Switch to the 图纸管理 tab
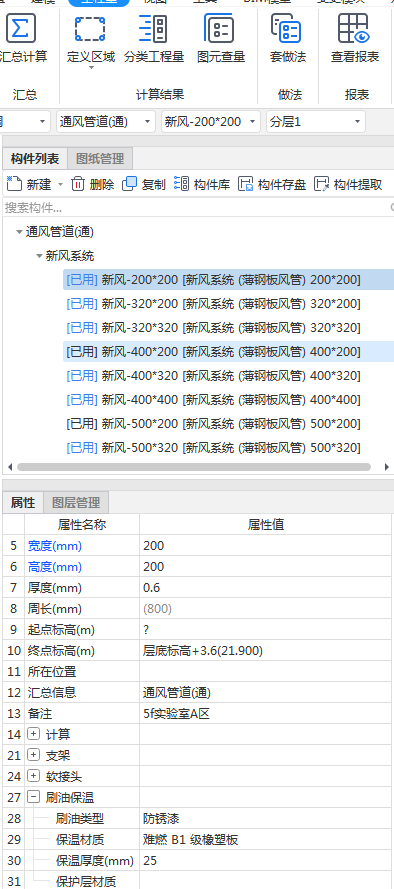 [100, 159]
